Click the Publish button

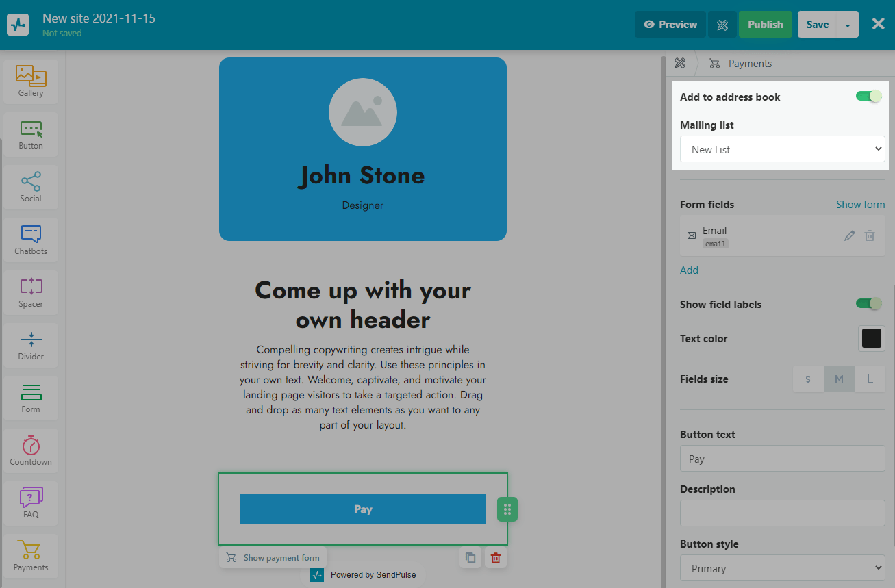click(765, 25)
